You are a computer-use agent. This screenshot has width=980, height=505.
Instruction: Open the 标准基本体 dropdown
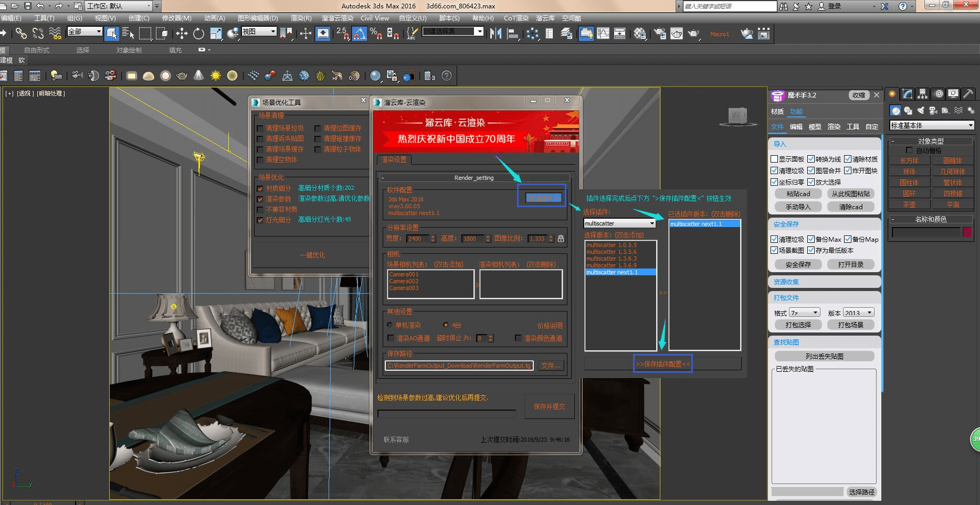click(x=932, y=125)
